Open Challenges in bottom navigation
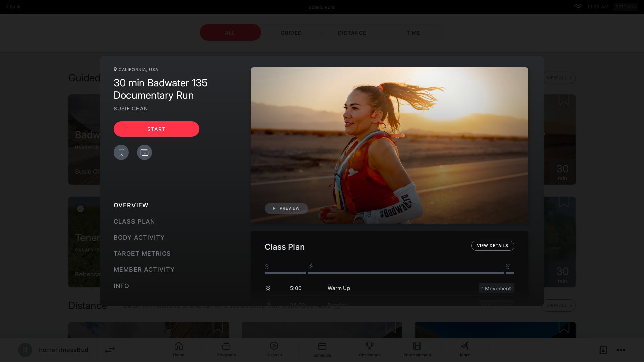The width and height of the screenshot is (644, 362). point(370,349)
